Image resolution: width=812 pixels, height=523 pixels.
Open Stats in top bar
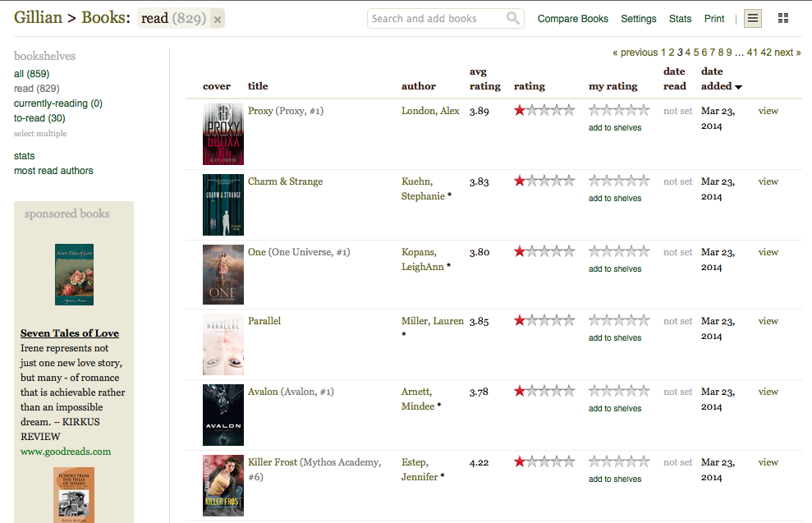tap(680, 19)
